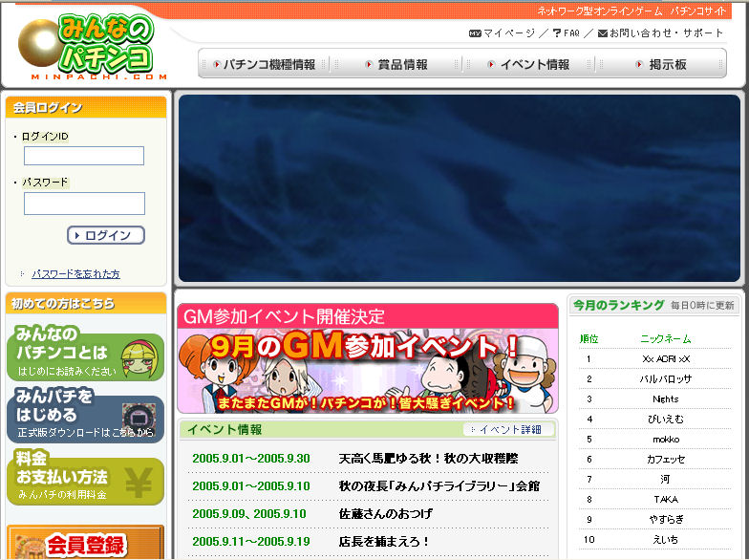Image resolution: width=749 pixels, height=560 pixels.
Task: Open マイページ via its top icon
Action: tap(475, 33)
